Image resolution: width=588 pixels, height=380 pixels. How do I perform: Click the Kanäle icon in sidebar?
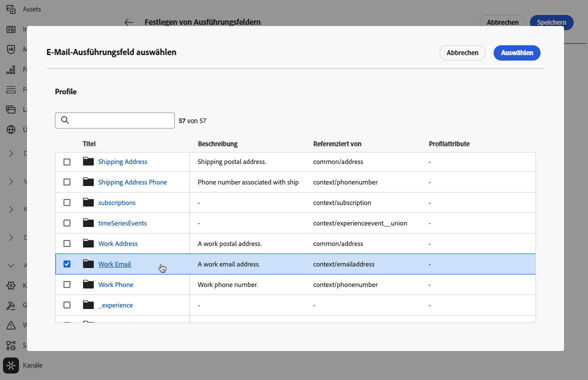11,365
